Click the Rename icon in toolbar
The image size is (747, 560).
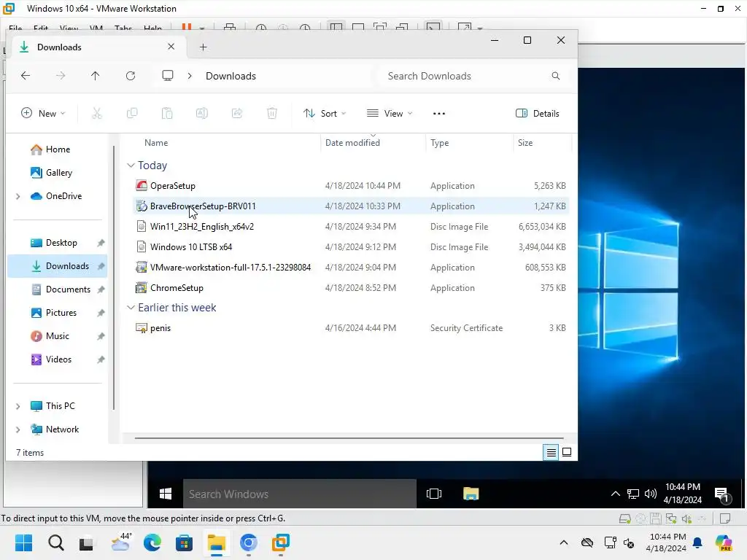click(202, 113)
